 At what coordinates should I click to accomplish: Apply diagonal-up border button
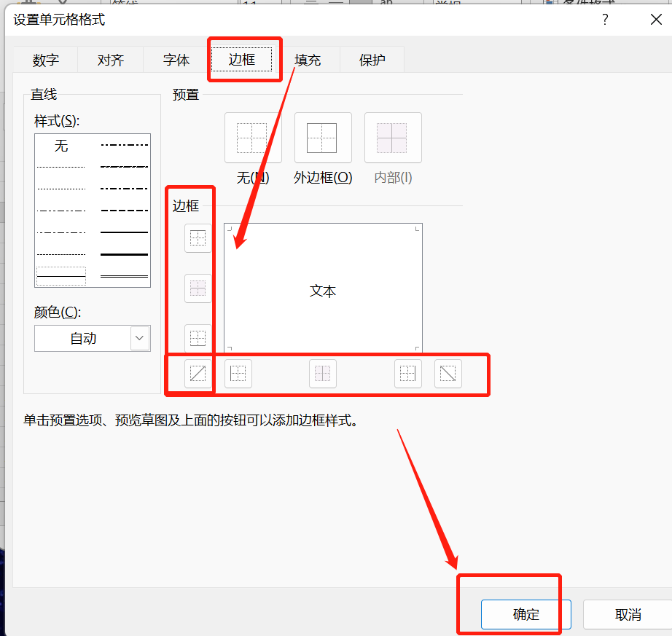[198, 374]
